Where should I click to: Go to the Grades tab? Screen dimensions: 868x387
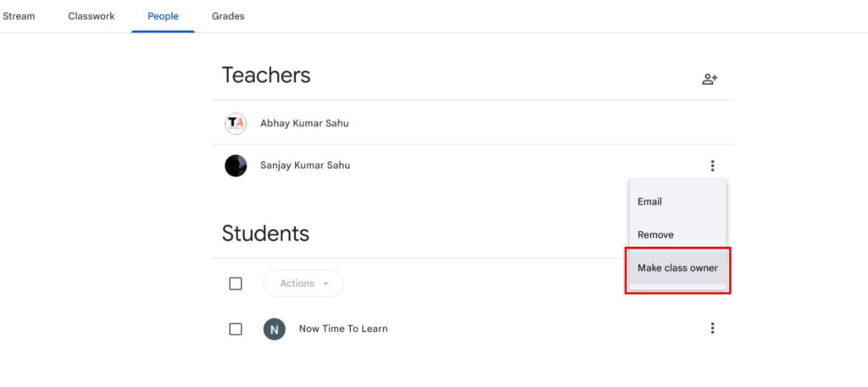pos(228,16)
